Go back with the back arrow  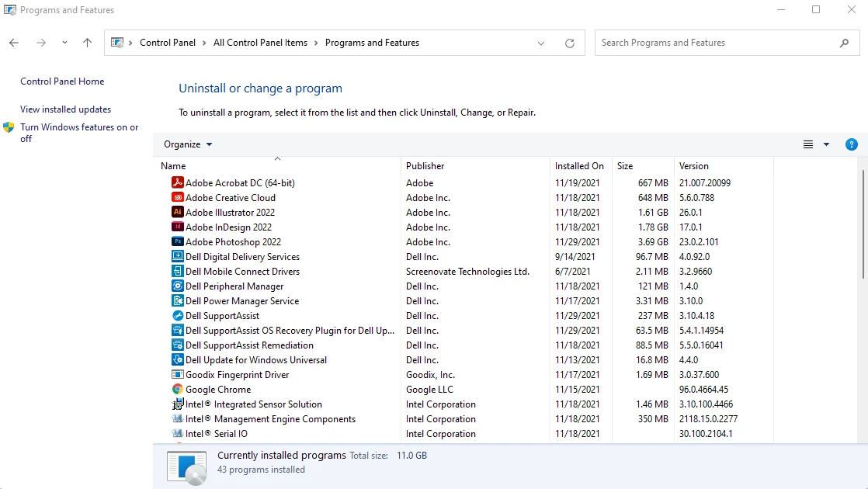point(14,43)
